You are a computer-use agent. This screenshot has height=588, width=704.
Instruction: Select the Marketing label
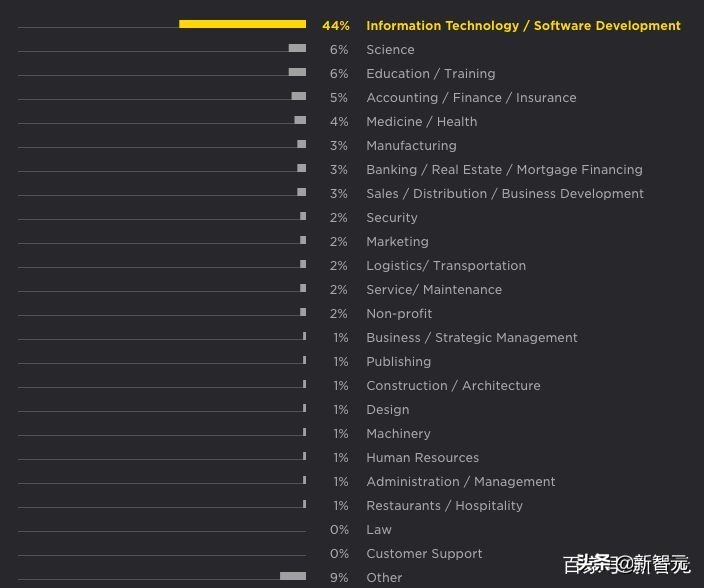(397, 242)
